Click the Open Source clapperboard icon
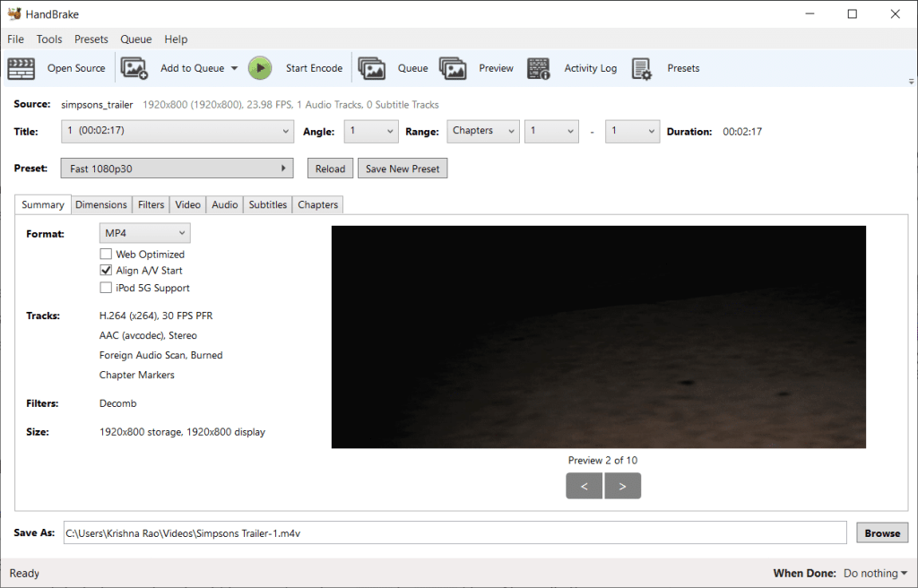The height and width of the screenshot is (588, 918). (22, 68)
